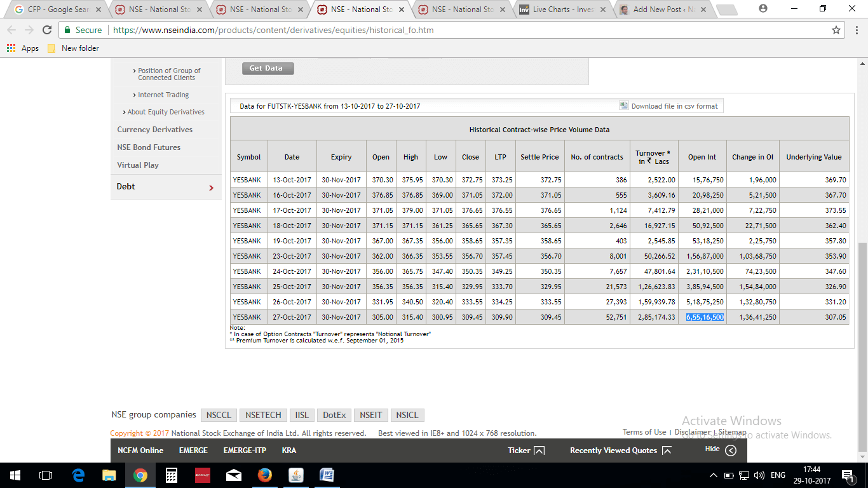Switch to Chrome on the taskbar

coord(140,475)
